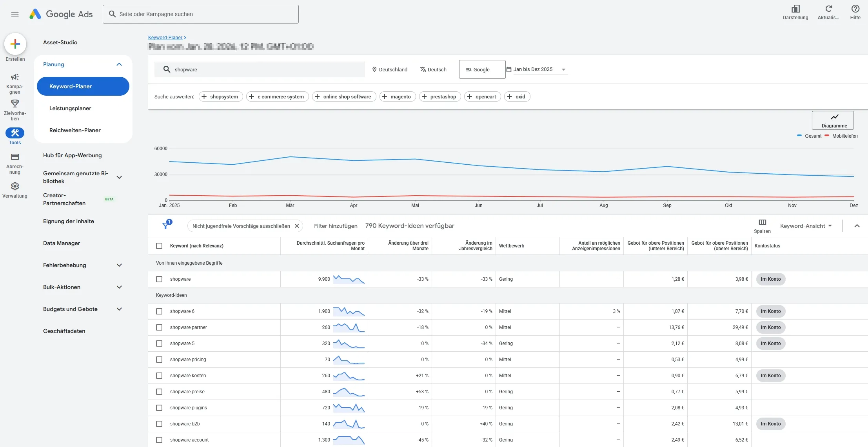868x447 pixels.
Task: Click the Aktualisieren refresh icon
Action: pyautogui.click(x=828, y=9)
